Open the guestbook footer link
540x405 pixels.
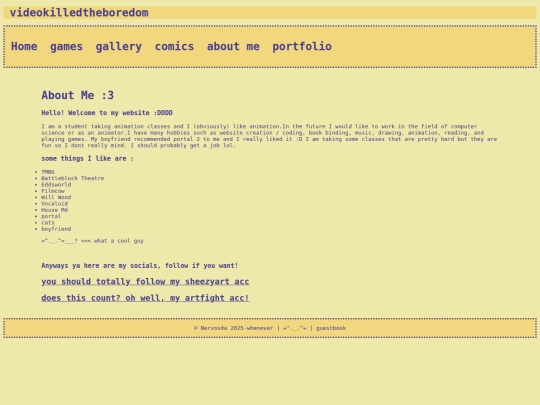[x=331, y=328]
